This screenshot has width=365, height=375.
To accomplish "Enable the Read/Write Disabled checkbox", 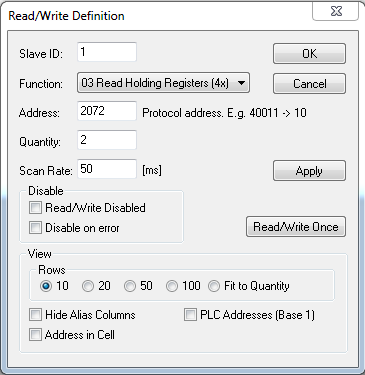I will [x=35, y=208].
